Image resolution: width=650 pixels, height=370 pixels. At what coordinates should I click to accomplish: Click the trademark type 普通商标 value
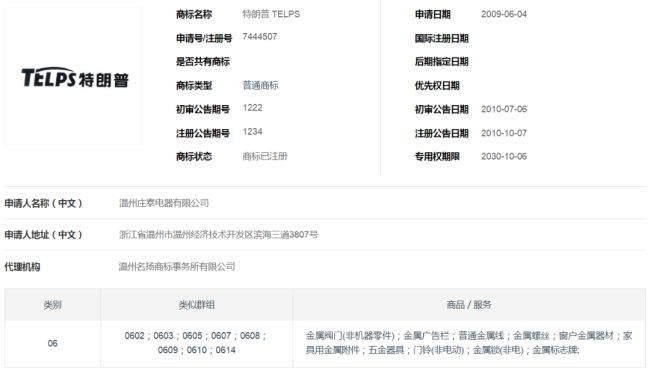260,85
